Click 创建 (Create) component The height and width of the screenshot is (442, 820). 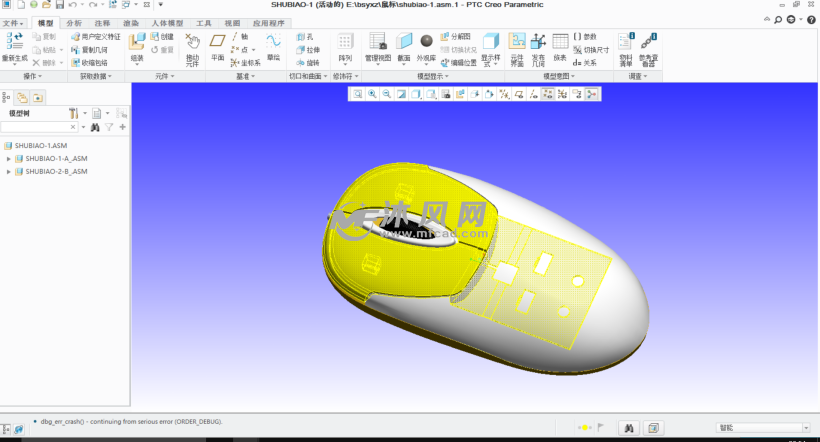(x=162, y=37)
